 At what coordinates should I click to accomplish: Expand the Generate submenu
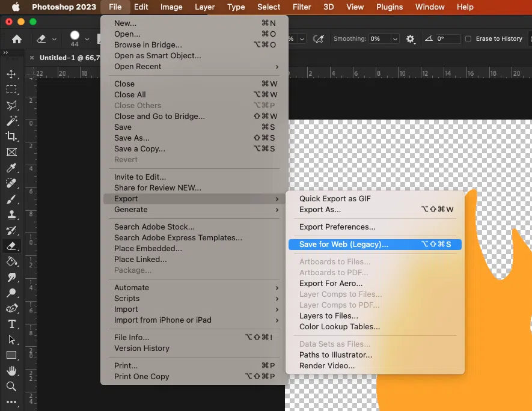click(x=195, y=210)
